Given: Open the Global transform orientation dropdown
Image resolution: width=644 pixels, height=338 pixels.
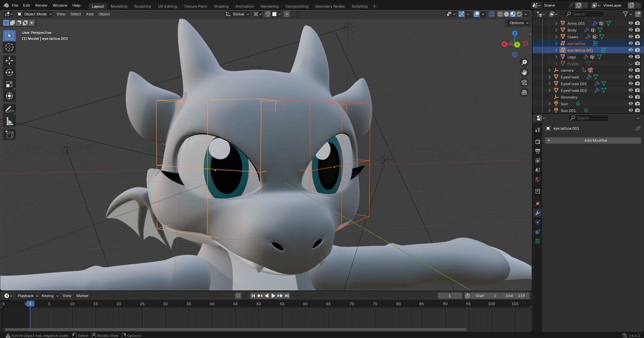Looking at the screenshot, I should pyautogui.click(x=237, y=14).
